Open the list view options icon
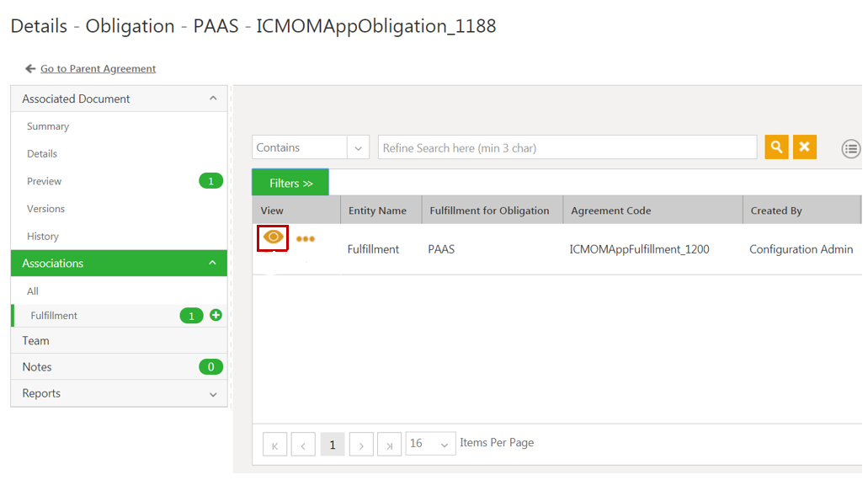Viewport: 868px width, 480px height. (851, 149)
